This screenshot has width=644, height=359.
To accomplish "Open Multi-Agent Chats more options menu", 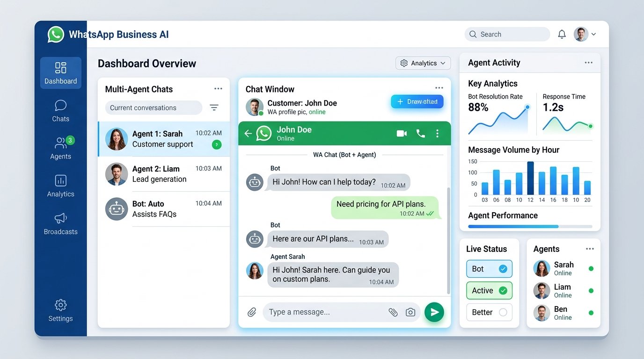I will [218, 89].
